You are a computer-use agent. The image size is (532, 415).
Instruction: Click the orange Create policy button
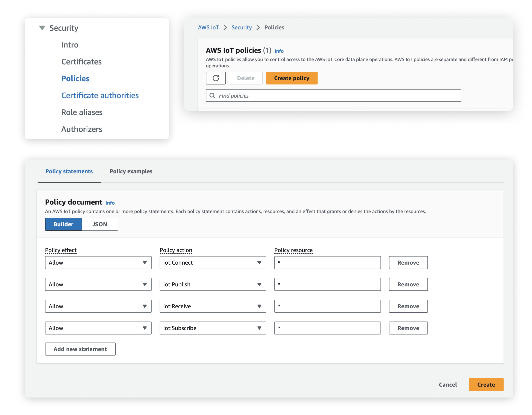point(291,78)
